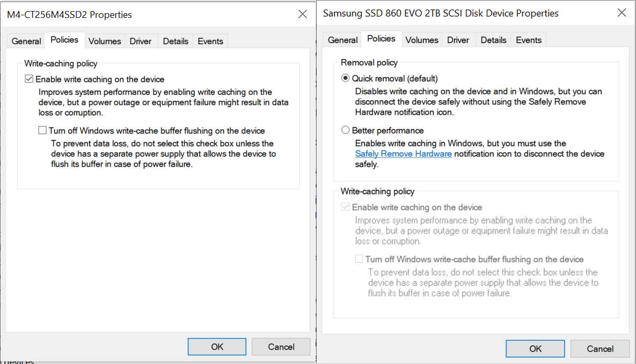Click Write-caching policy label in Samsung window
The image size is (636, 364).
click(x=377, y=191)
